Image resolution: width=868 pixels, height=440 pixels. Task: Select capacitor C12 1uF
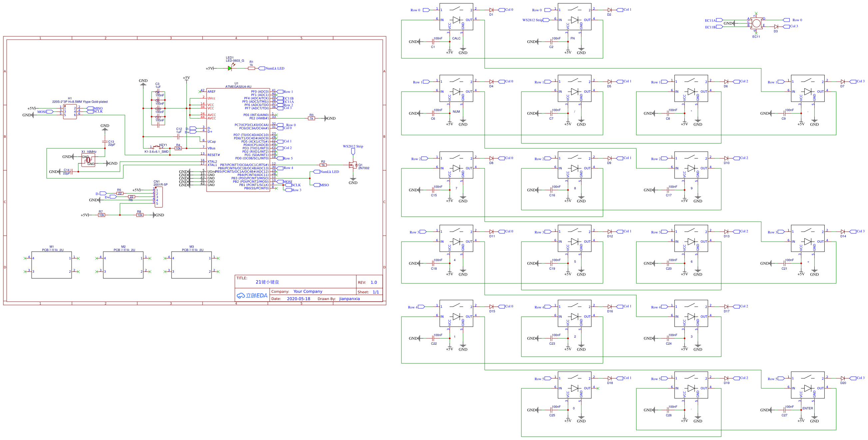coord(178,137)
